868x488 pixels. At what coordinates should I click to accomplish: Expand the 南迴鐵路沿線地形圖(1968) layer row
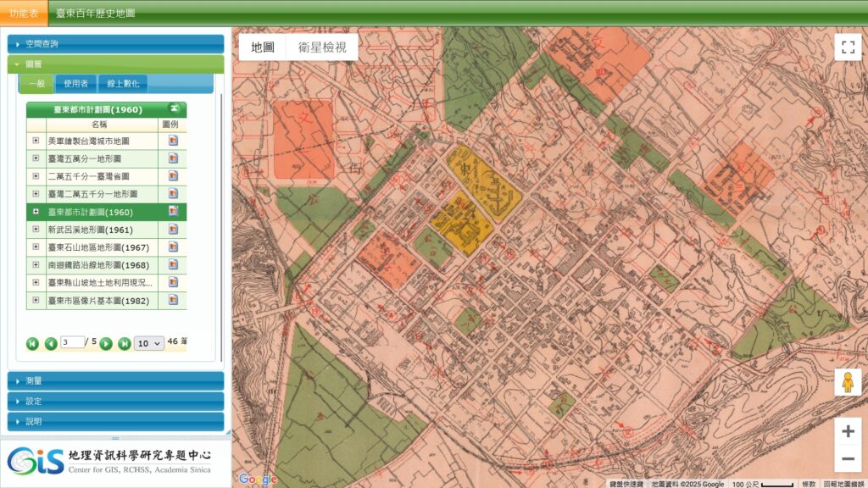point(36,265)
